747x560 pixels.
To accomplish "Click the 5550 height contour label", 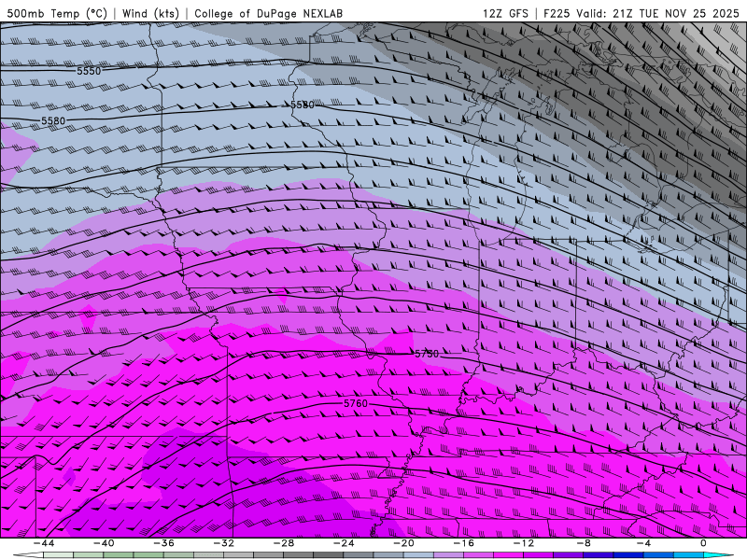I will click(89, 71).
